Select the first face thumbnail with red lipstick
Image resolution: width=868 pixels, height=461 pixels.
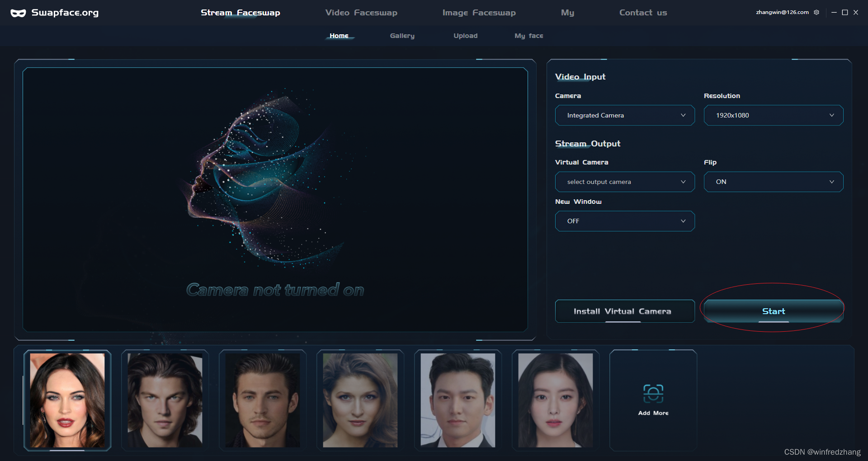tap(67, 400)
